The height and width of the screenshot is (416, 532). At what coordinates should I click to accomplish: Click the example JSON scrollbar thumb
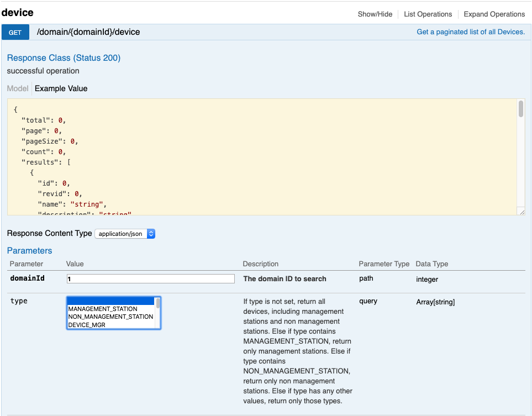point(521,109)
